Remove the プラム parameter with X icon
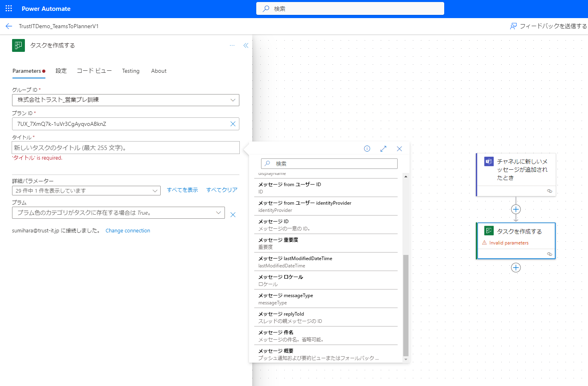 (233, 215)
